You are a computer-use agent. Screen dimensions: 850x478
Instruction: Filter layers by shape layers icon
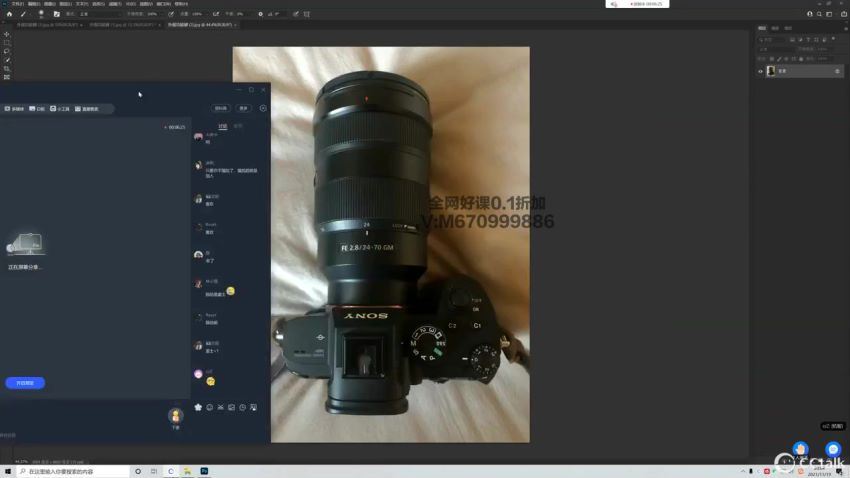tap(816, 40)
